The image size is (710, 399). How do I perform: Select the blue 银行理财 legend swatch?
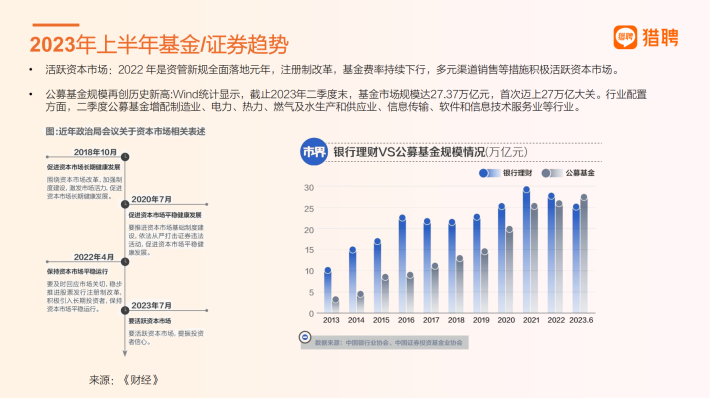coord(489,173)
